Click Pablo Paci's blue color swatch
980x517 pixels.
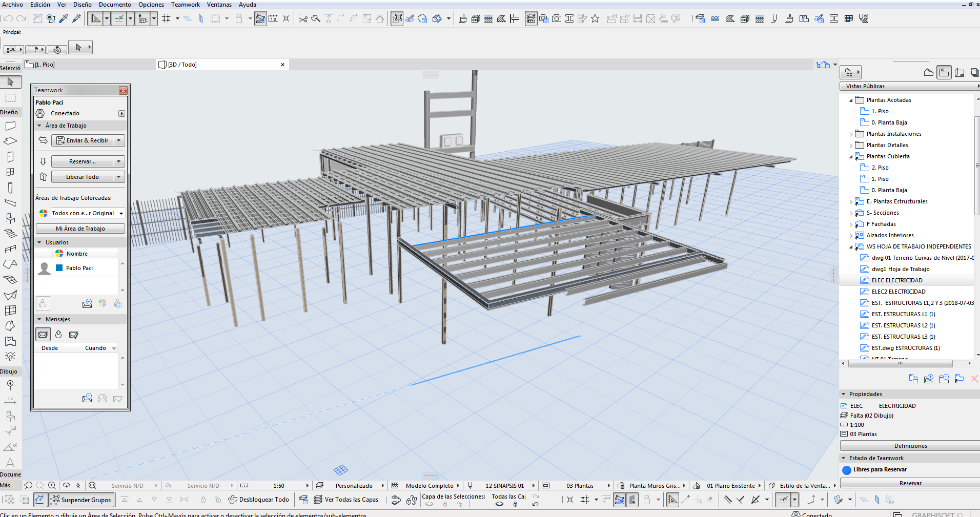(59, 268)
